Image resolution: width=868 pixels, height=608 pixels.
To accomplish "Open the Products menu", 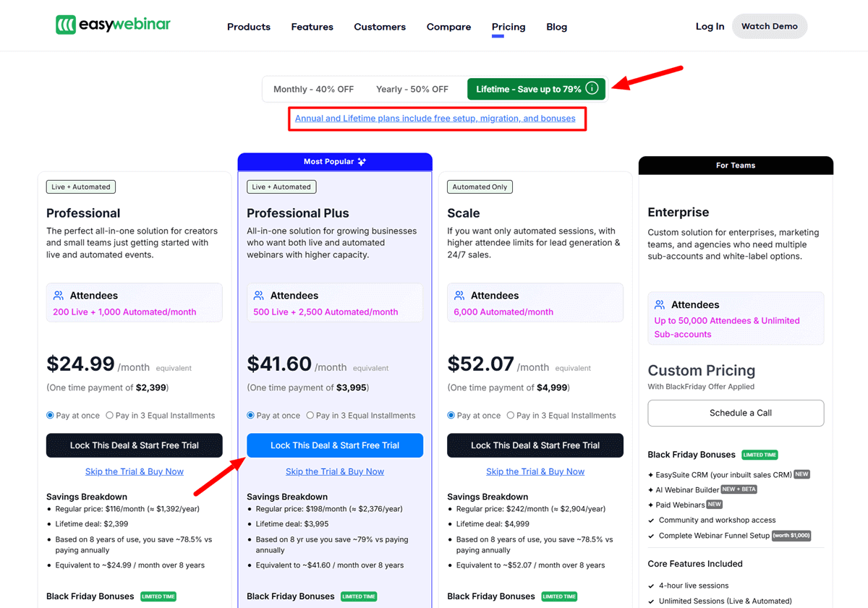I will (x=248, y=27).
